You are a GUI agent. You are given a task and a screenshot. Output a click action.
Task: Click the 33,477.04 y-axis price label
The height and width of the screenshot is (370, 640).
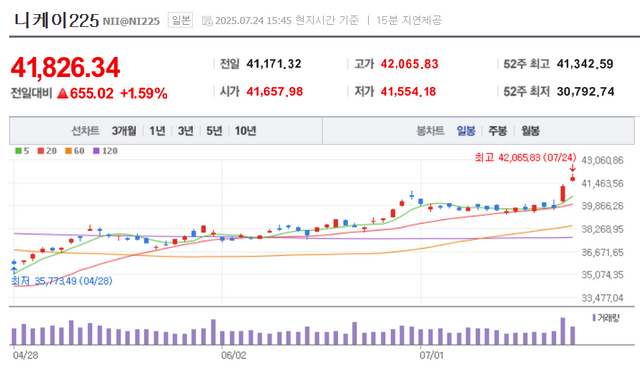602,298
